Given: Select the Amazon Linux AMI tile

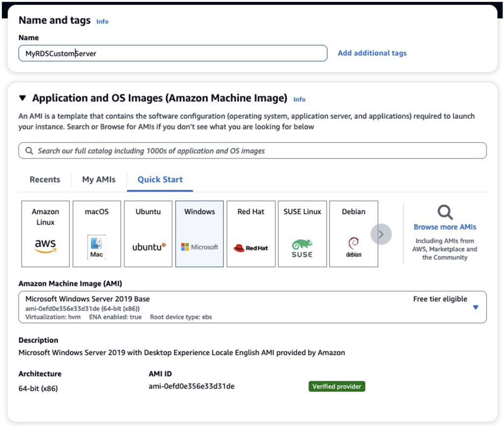Looking at the screenshot, I should (45, 234).
